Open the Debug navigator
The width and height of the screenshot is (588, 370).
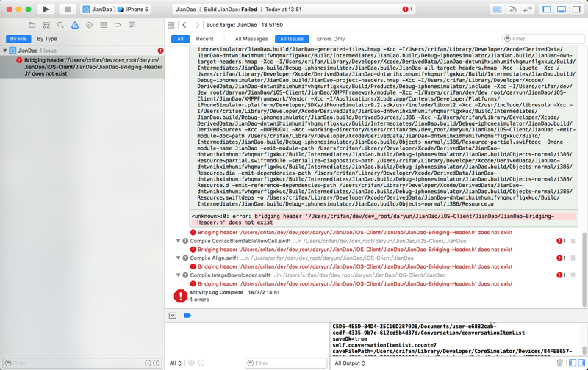[x=104, y=25]
